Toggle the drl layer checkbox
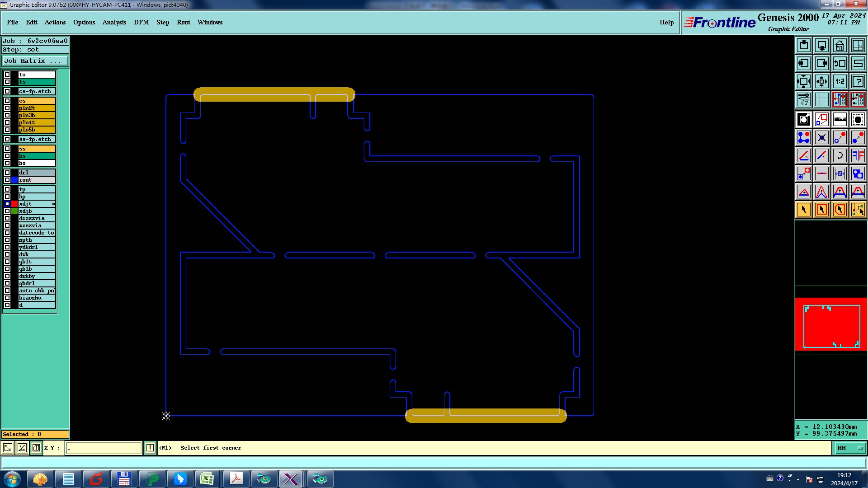868x488 pixels. pyautogui.click(x=7, y=173)
